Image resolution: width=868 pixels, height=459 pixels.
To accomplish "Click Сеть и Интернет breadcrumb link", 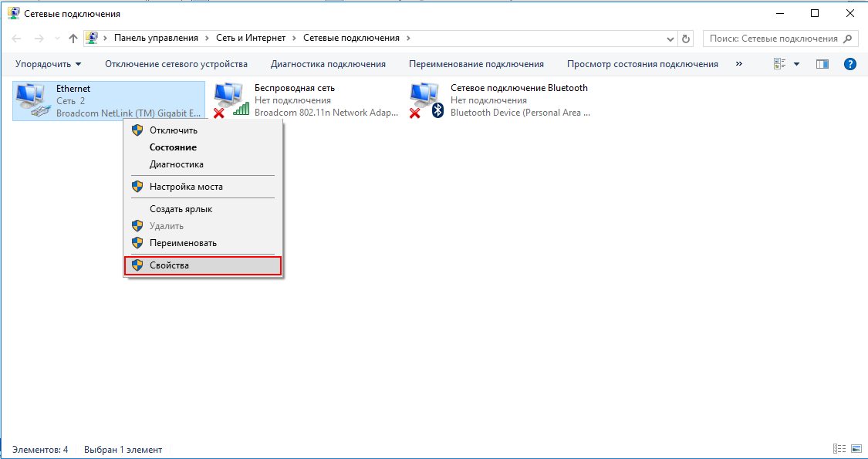I will [x=251, y=38].
